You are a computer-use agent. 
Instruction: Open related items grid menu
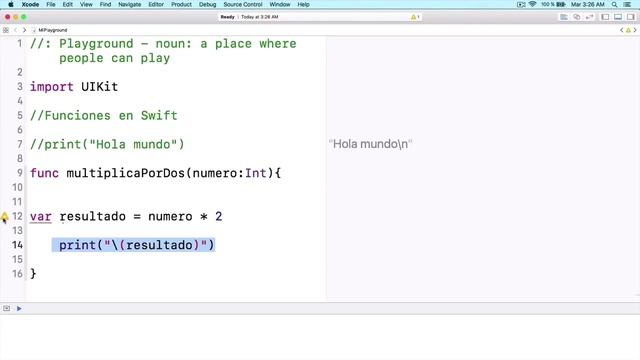pyautogui.click(x=6, y=30)
